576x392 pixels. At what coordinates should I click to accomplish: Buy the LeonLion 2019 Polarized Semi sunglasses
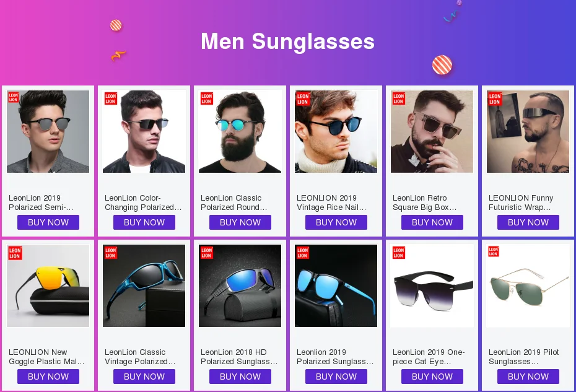click(x=48, y=222)
